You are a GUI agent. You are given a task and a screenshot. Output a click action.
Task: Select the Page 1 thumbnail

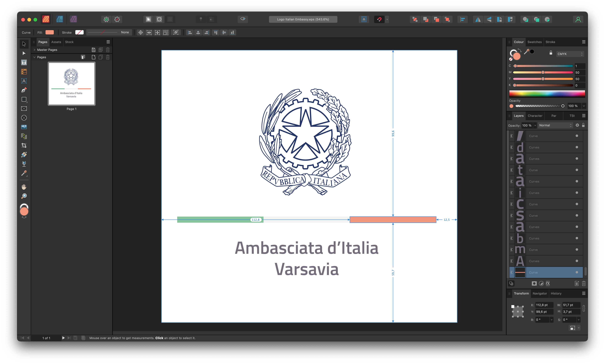[x=71, y=84]
